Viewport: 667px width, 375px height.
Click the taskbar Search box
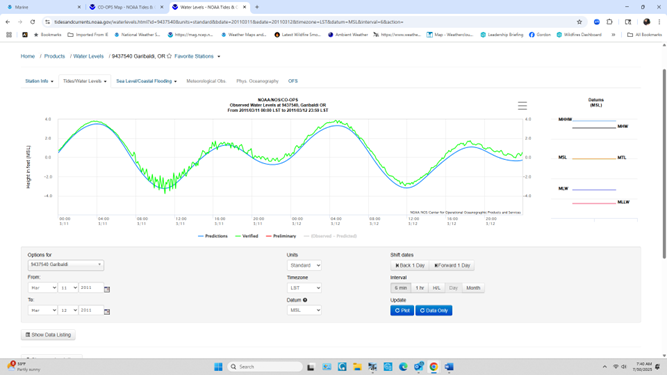[265, 366]
